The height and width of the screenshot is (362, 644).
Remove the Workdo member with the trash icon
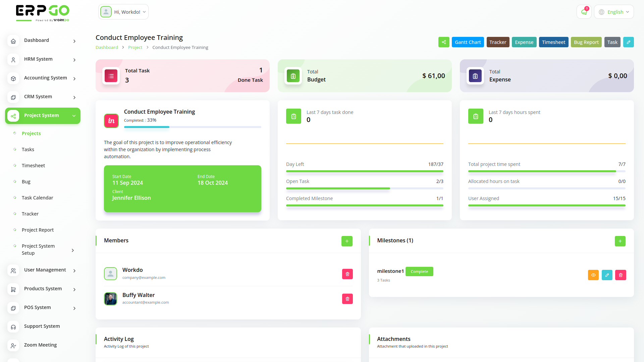[347, 274]
